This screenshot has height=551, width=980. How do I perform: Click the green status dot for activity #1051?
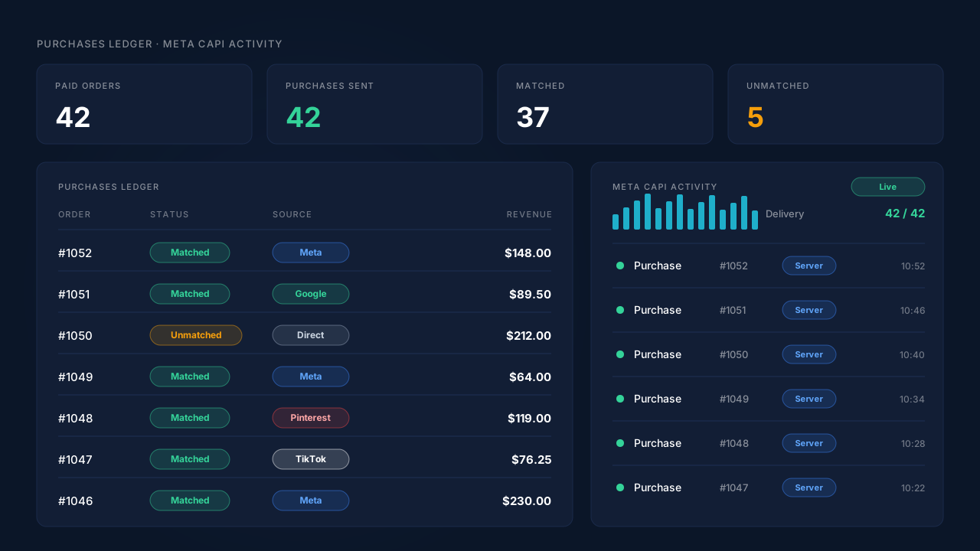[620, 310]
